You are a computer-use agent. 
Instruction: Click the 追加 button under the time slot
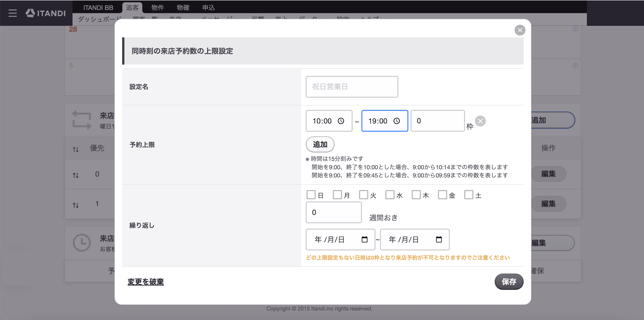[320, 145]
